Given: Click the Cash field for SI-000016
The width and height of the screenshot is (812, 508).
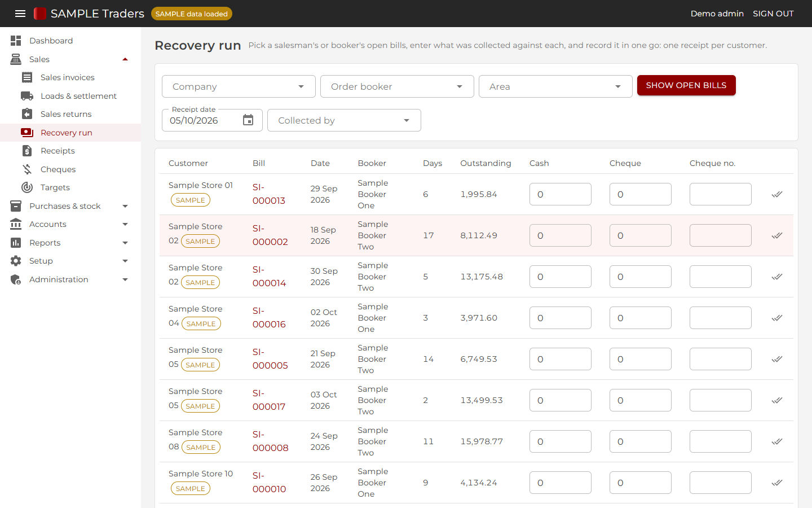Looking at the screenshot, I should tap(561, 318).
